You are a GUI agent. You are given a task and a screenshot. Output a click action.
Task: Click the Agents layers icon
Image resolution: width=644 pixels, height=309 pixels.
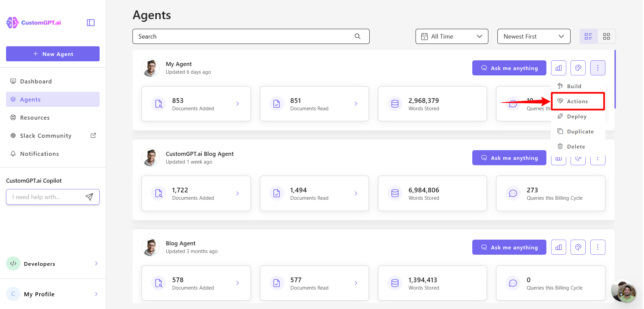[x=13, y=99]
